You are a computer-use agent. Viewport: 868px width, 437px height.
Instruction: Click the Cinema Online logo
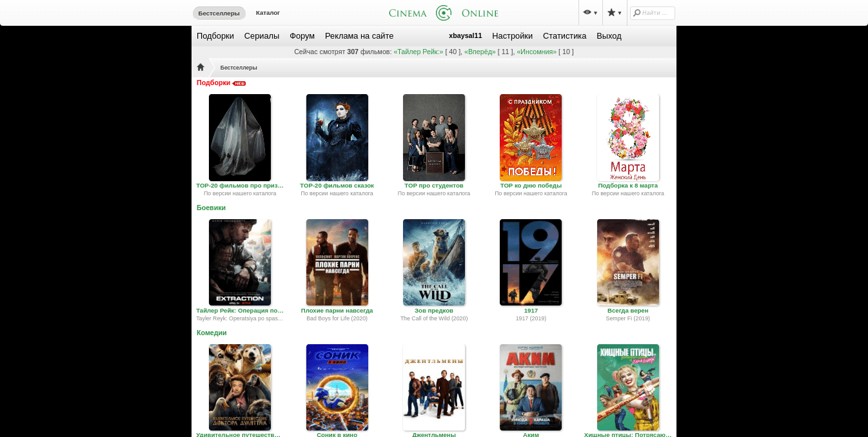pos(444,13)
